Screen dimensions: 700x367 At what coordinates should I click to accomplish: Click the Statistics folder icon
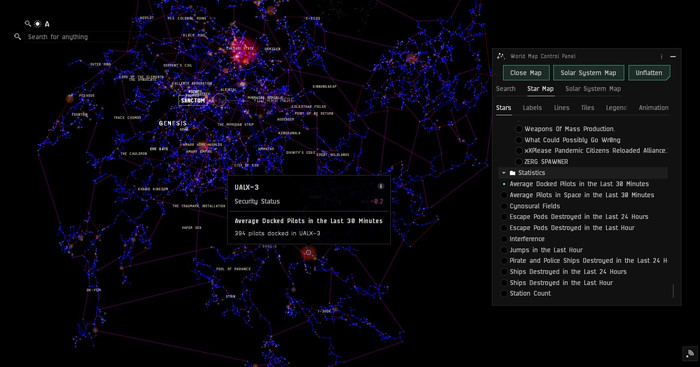(x=512, y=173)
